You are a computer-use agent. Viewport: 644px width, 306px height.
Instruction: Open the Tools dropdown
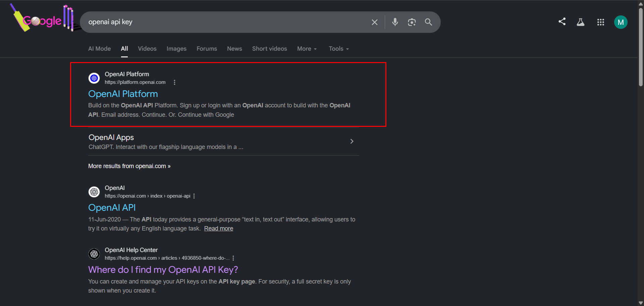339,49
